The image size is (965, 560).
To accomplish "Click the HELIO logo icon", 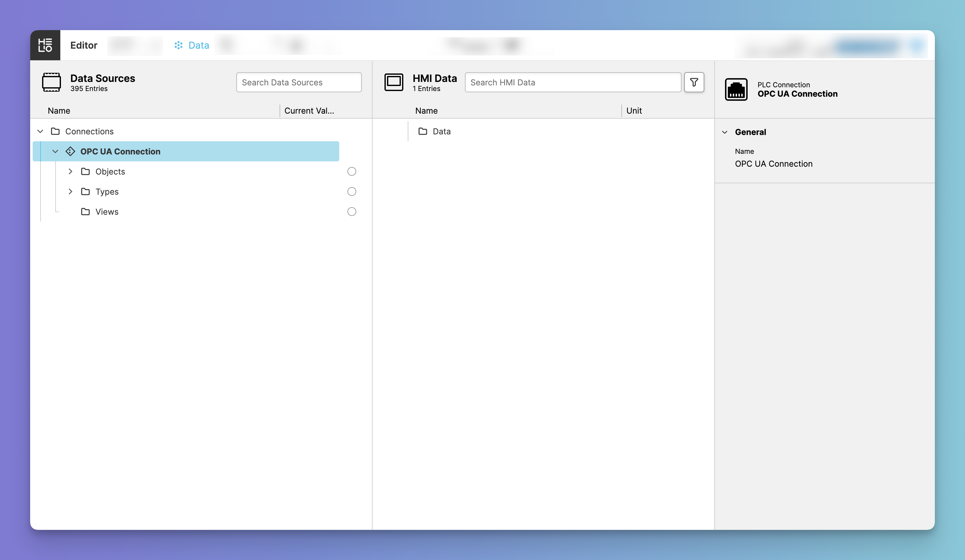I will (45, 45).
